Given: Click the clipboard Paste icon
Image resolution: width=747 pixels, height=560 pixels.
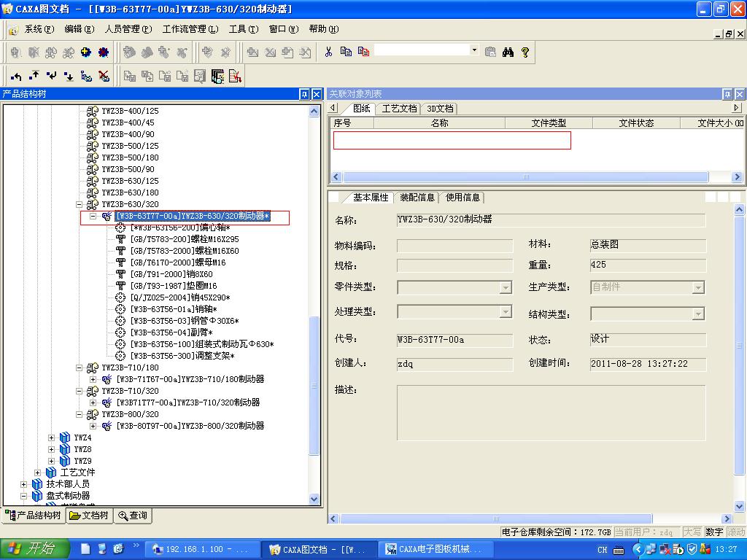Looking at the screenshot, I should click(x=490, y=52).
